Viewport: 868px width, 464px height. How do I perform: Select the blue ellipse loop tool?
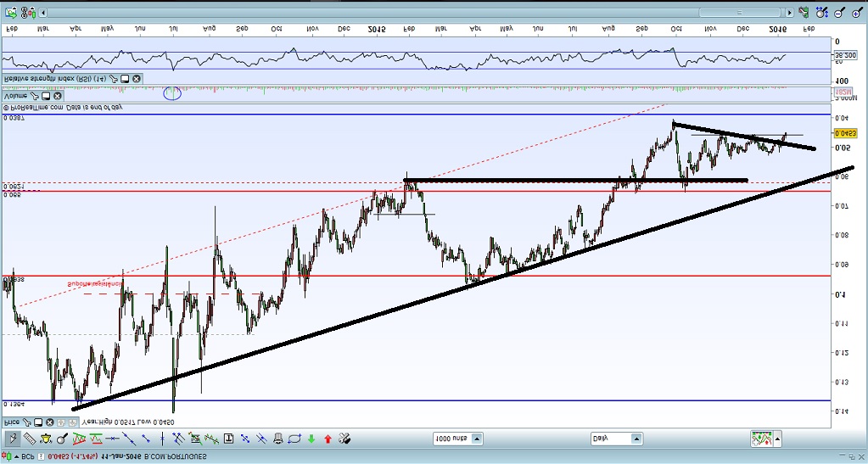[x=294, y=439]
